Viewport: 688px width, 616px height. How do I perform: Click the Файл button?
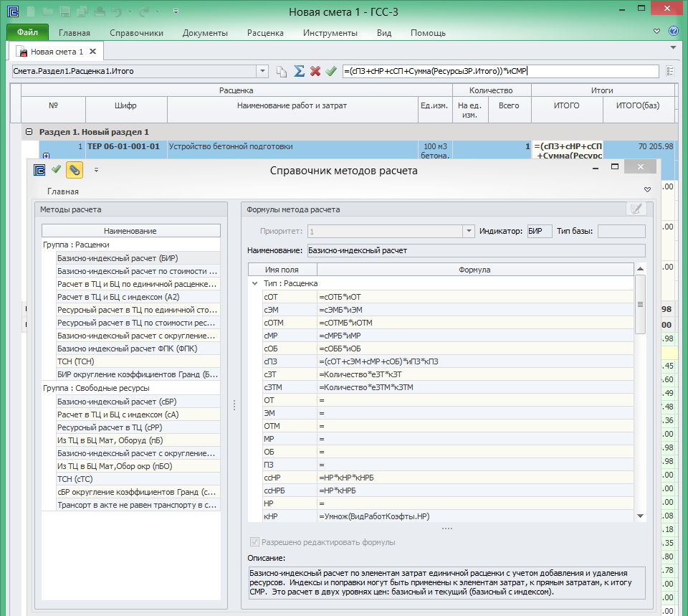[27, 33]
